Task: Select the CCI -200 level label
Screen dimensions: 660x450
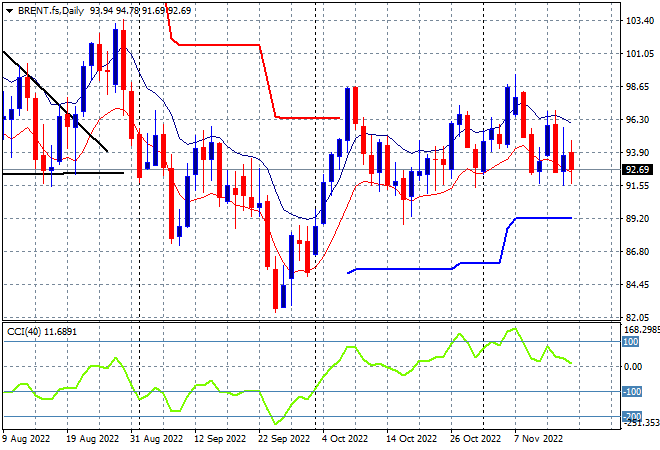Action: [x=631, y=416]
